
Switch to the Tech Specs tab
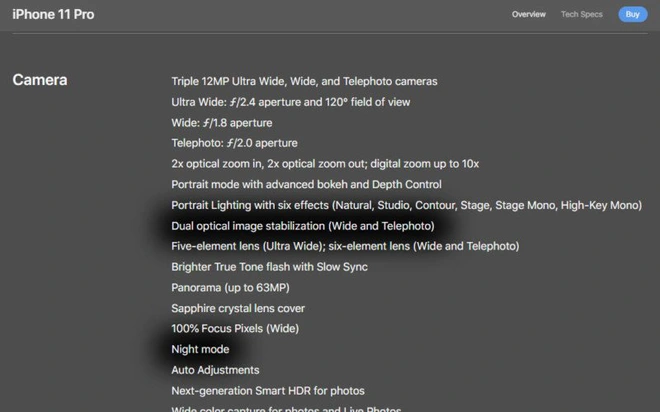581,14
